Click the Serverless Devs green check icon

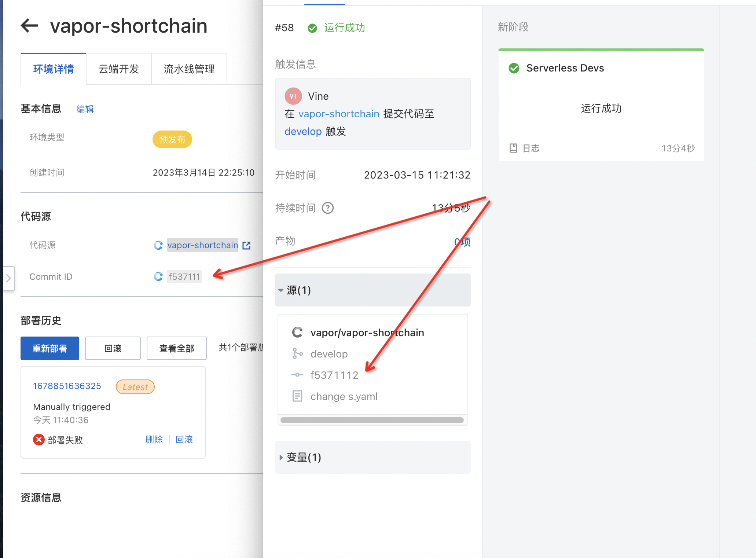(514, 68)
